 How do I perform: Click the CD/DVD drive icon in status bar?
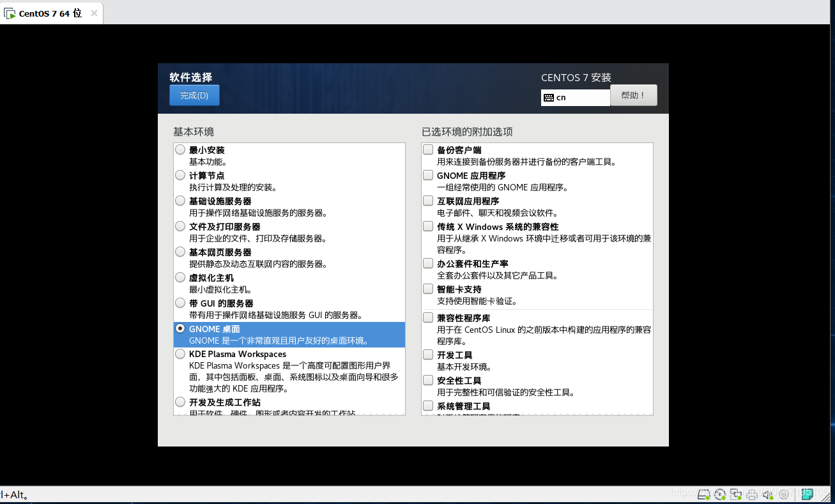pos(720,494)
